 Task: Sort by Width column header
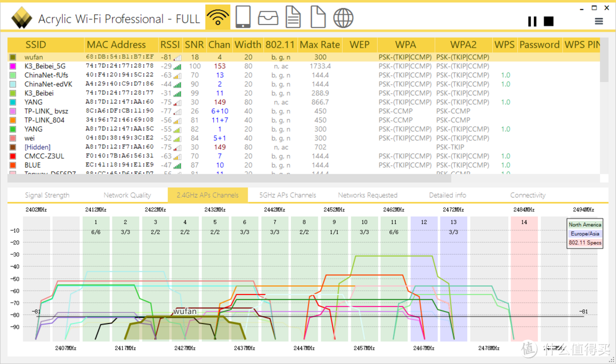[248, 44]
